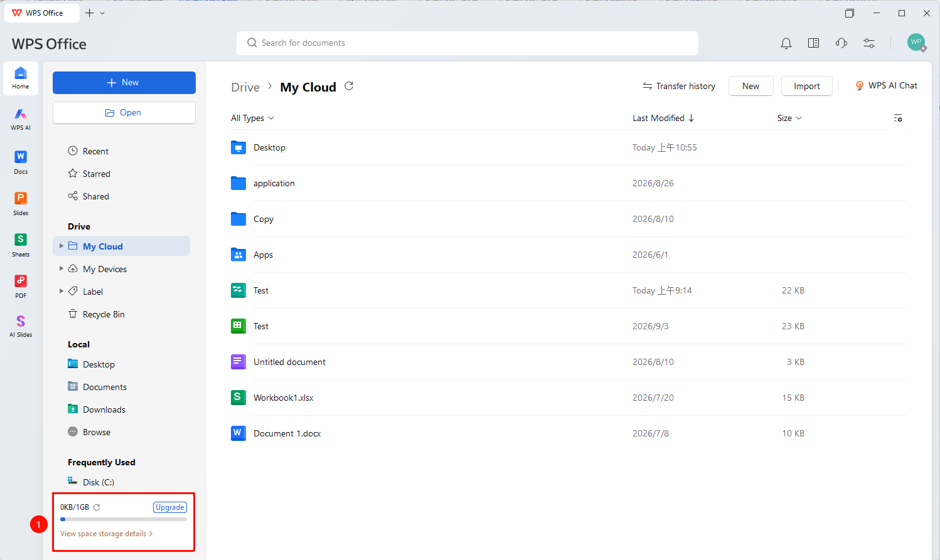
Task: Open the notifications bell
Action: [786, 43]
